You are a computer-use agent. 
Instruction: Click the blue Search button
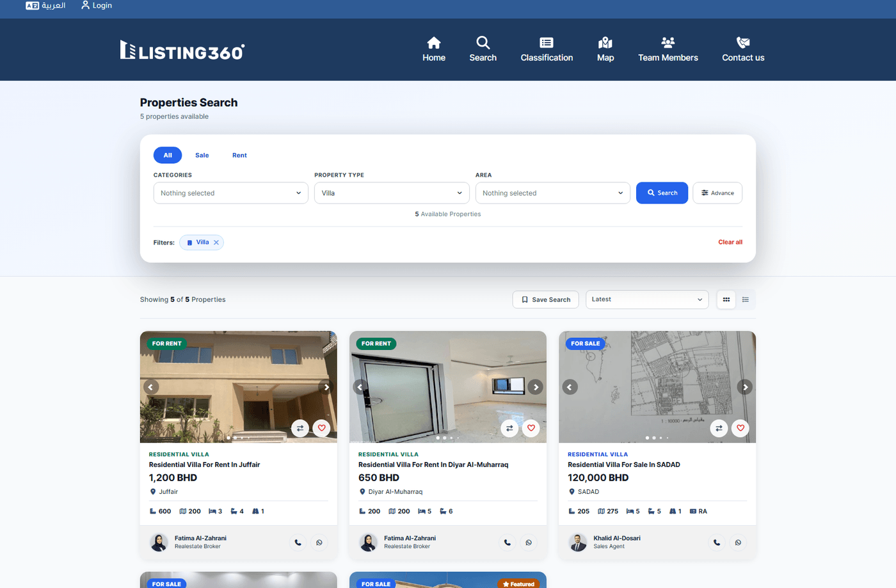click(x=662, y=193)
